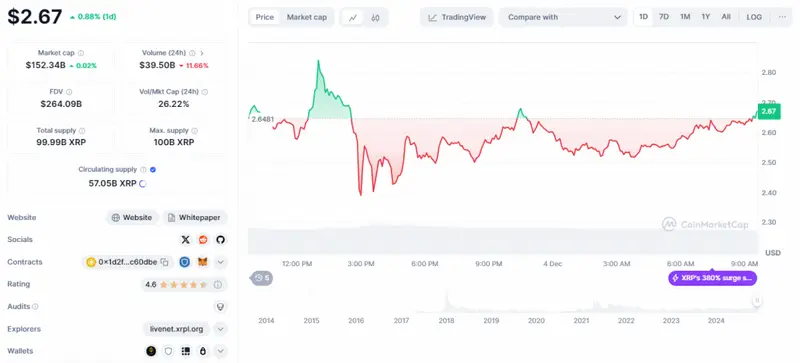Click the audits shield icon
The height and width of the screenshot is (363, 800).
click(x=221, y=306)
